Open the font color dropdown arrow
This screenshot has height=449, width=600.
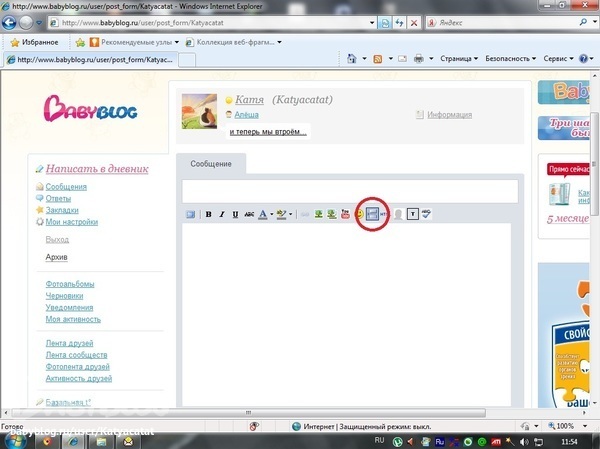pos(271,214)
